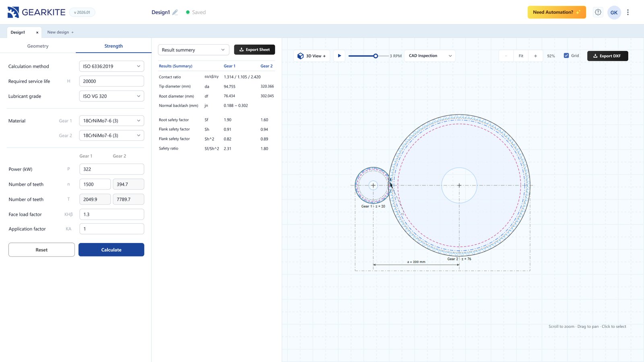Click the Export DXF button

pyautogui.click(x=607, y=56)
